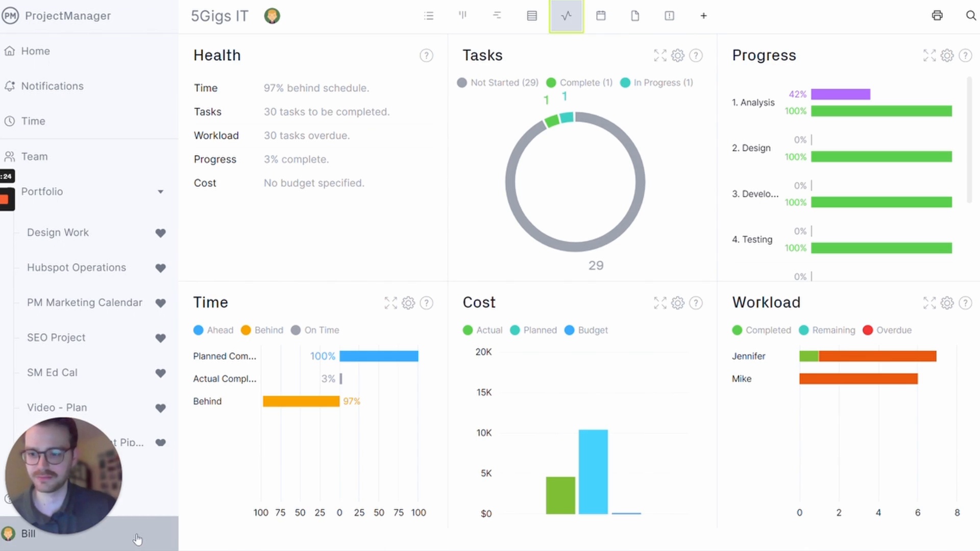Click the orange Behind 97% bar
This screenshot has width=980, height=551.
click(301, 402)
